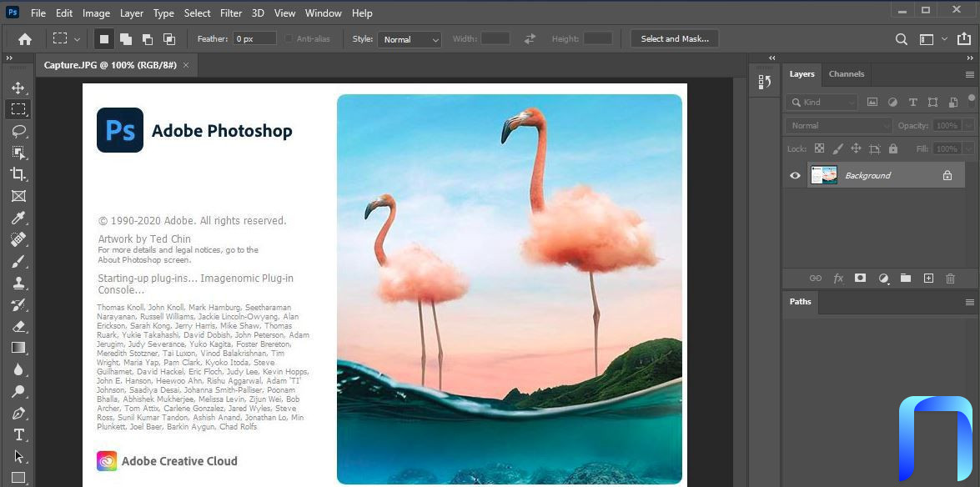Choose Add to selection mode

click(126, 38)
